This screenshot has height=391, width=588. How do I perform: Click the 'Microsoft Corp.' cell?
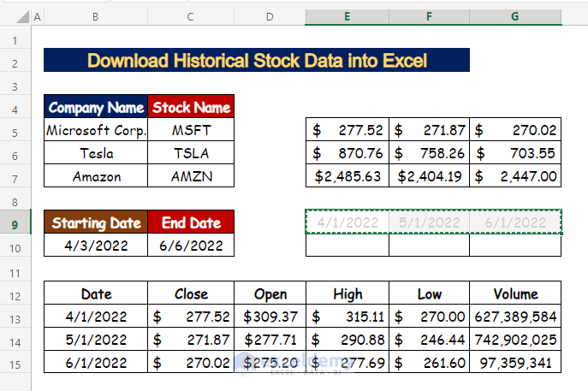96,130
